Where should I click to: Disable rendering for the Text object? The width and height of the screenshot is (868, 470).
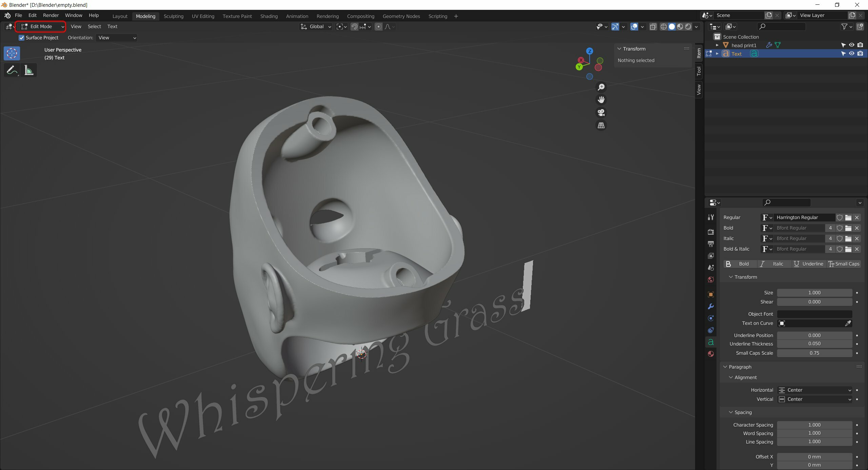click(860, 54)
